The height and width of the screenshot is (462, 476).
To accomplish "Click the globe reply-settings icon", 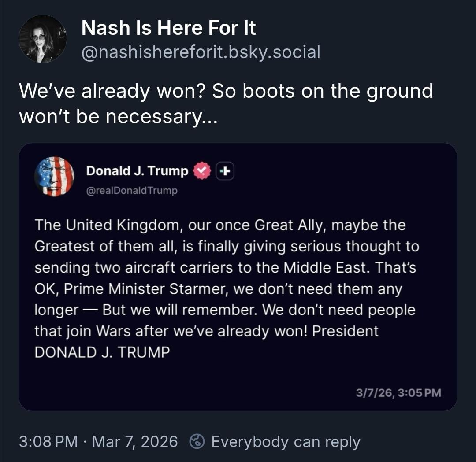I will click(x=197, y=441).
